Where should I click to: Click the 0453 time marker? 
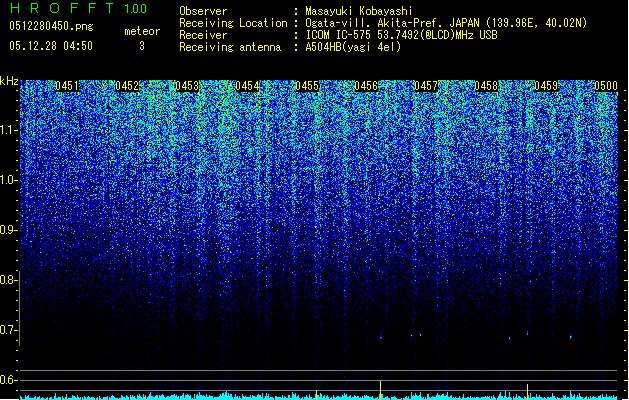pos(187,86)
